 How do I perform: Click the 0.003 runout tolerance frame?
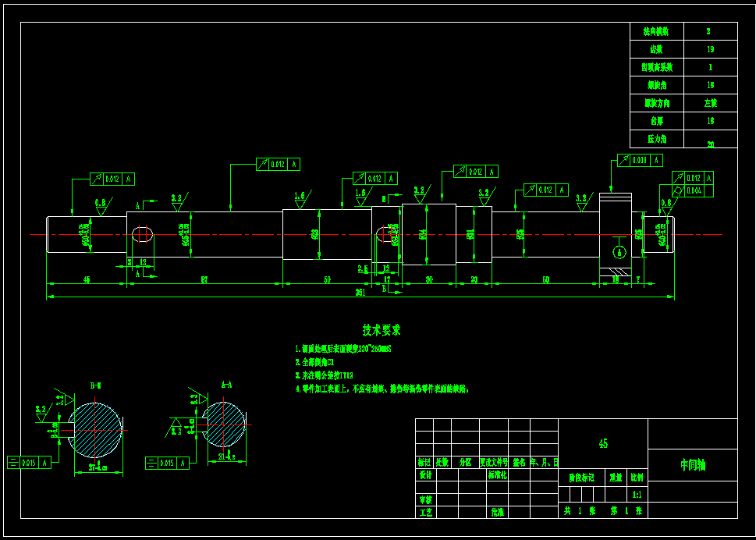pyautogui.click(x=641, y=160)
